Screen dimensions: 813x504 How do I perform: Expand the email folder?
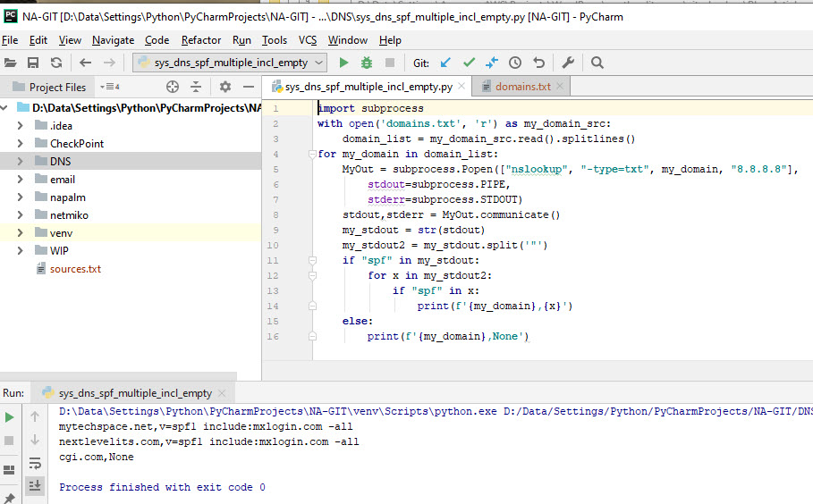tap(21, 180)
